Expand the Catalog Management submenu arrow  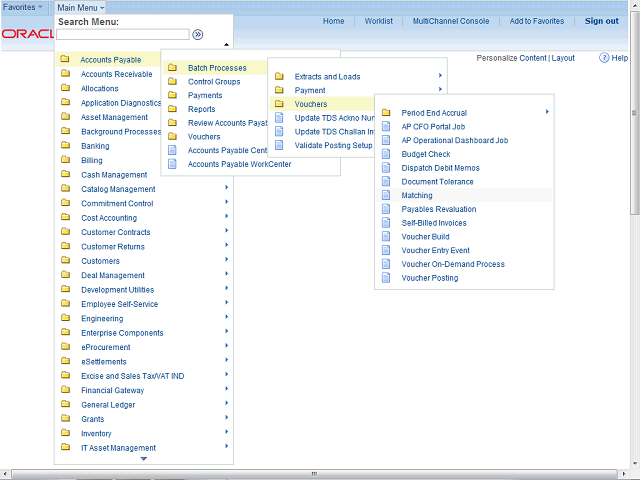[x=226, y=188]
